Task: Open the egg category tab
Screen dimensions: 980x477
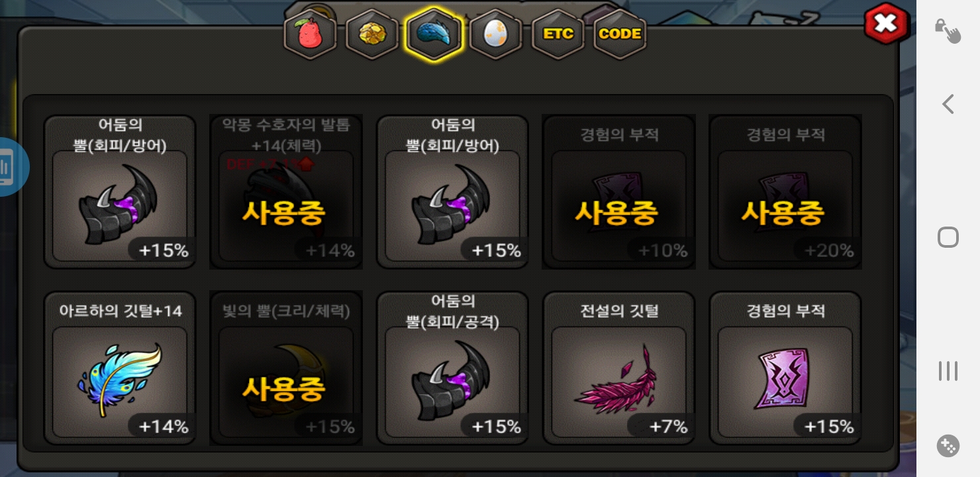Action: tap(496, 34)
